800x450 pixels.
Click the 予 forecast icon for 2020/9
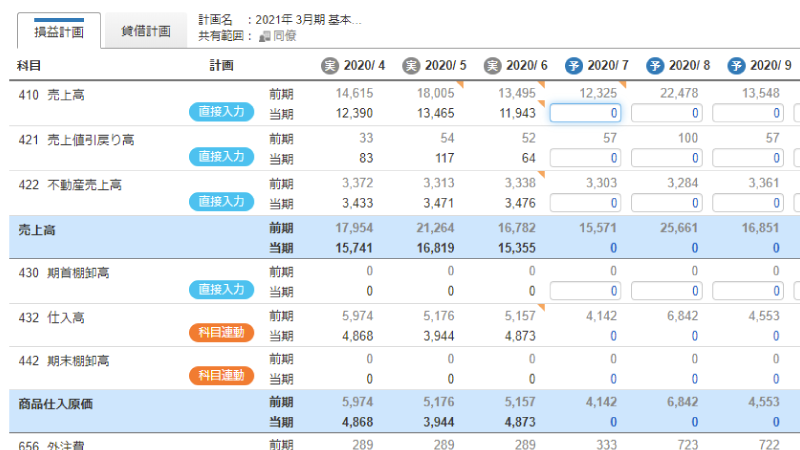736,65
